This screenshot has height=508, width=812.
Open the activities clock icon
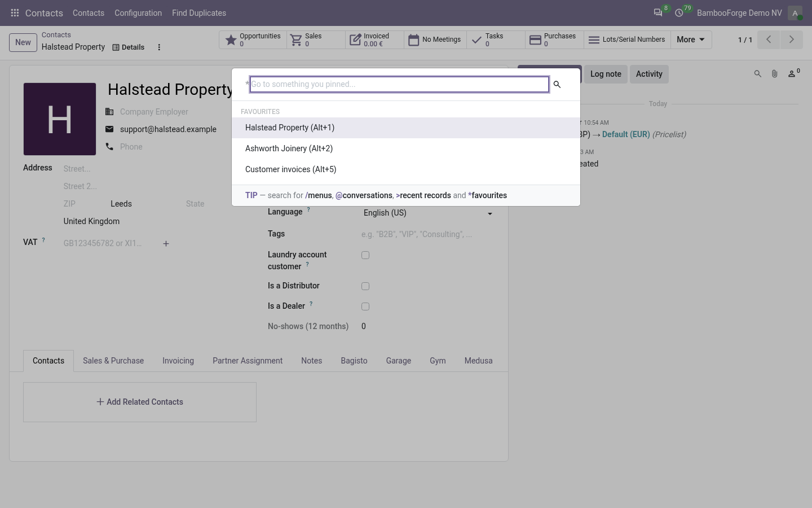679,13
